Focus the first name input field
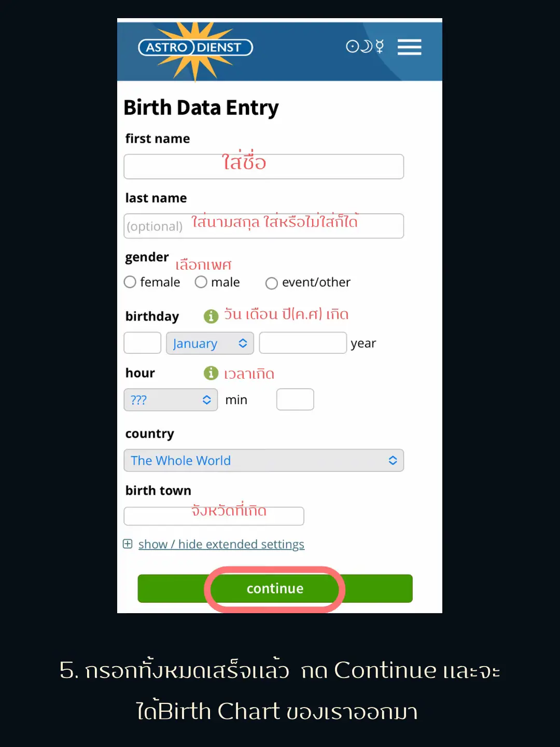The image size is (560, 747). [x=263, y=167]
